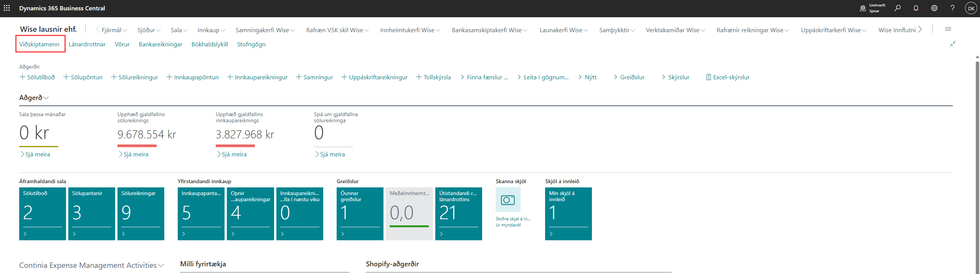The image size is (980, 274).
Task: Create new Sölutilboð action
Action: tap(37, 77)
